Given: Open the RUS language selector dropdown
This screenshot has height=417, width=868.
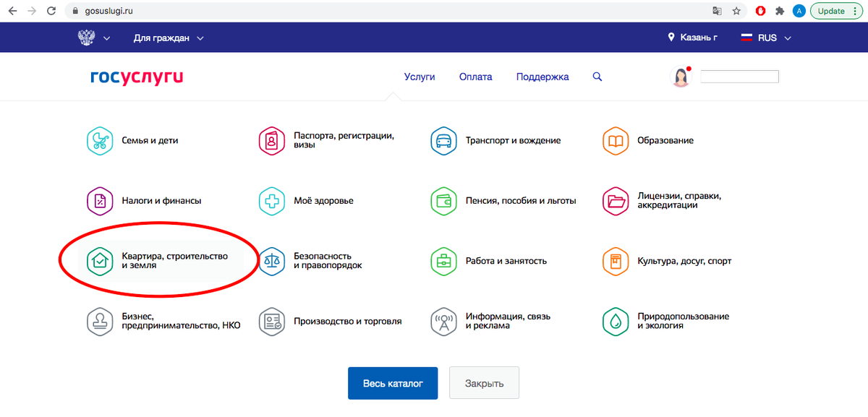Looking at the screenshot, I should [766, 38].
